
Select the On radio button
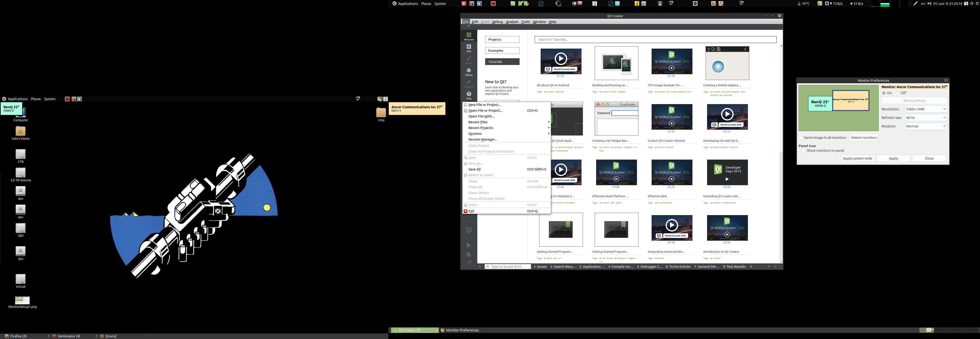pyautogui.click(x=884, y=93)
